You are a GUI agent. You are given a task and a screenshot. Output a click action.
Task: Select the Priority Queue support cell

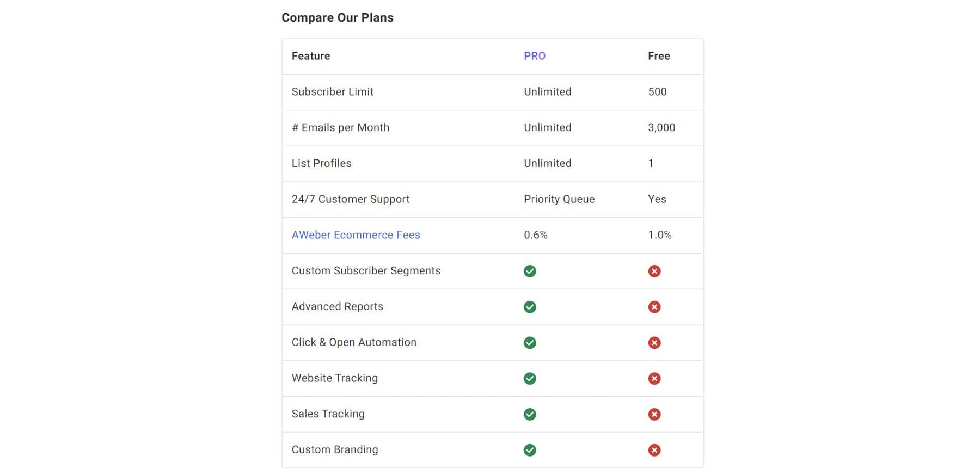[x=559, y=199]
